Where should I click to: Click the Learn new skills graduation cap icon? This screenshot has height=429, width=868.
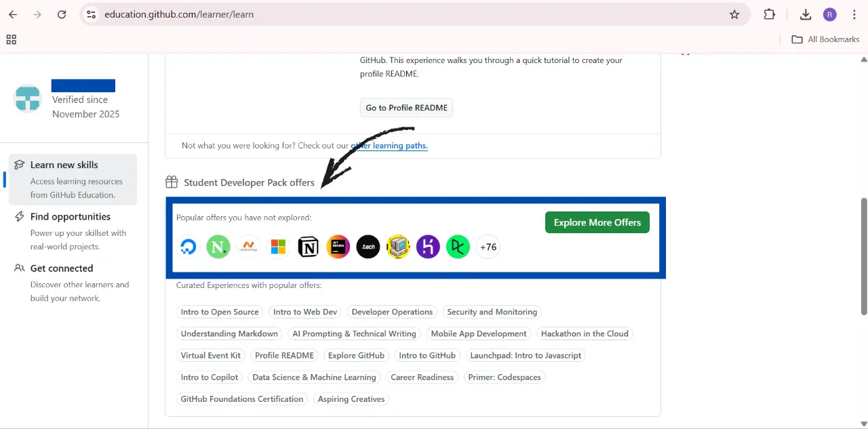(19, 165)
